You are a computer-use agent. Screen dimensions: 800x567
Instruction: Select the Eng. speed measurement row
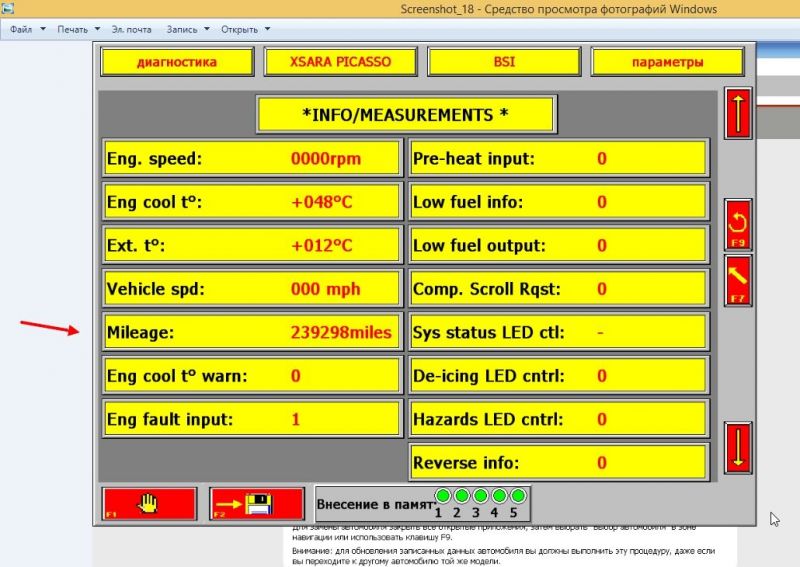(252, 158)
